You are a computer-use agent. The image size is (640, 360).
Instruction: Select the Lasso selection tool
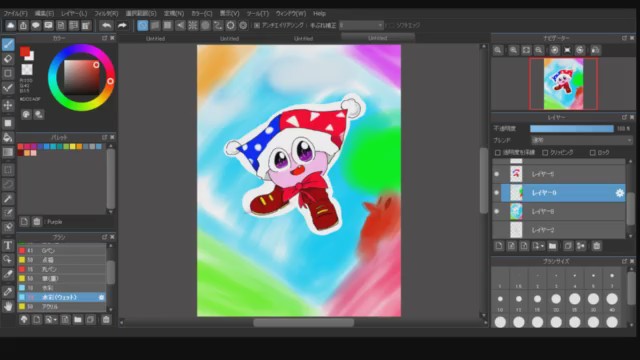click(x=8, y=184)
